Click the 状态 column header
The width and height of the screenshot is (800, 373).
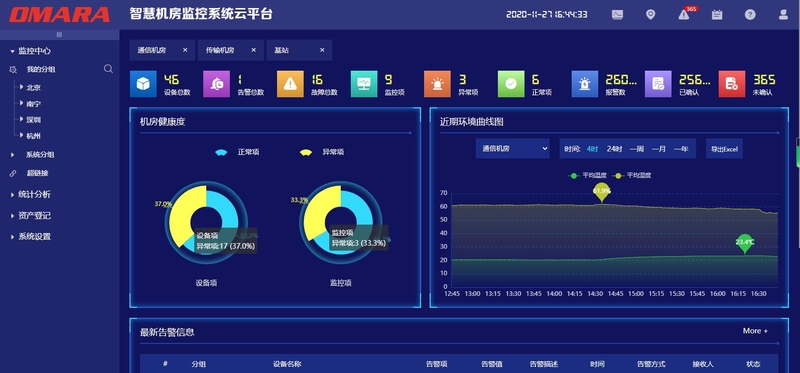coord(753,364)
